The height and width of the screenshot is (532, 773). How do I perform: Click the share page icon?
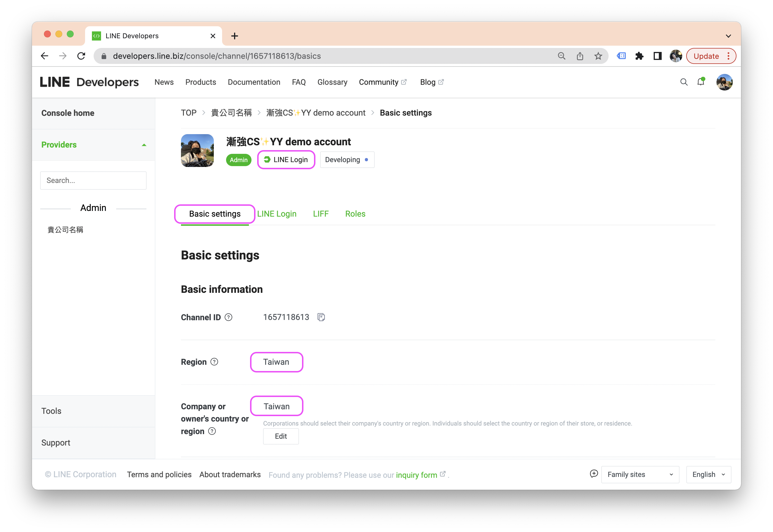580,56
